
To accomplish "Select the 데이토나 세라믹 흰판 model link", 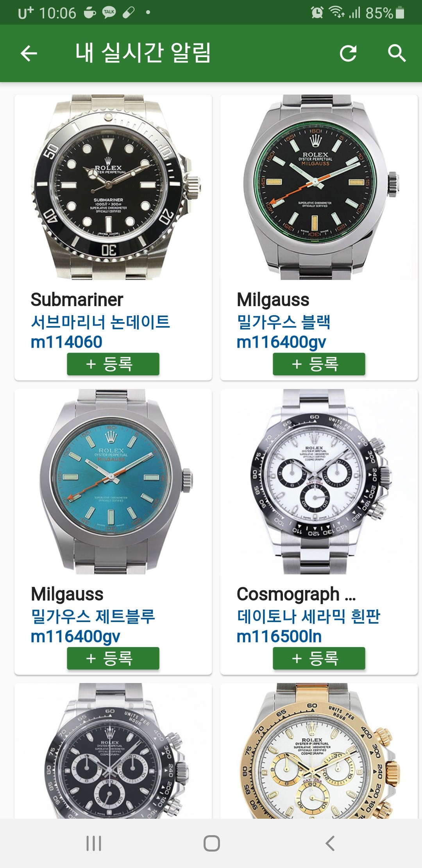I will pos(308,616).
